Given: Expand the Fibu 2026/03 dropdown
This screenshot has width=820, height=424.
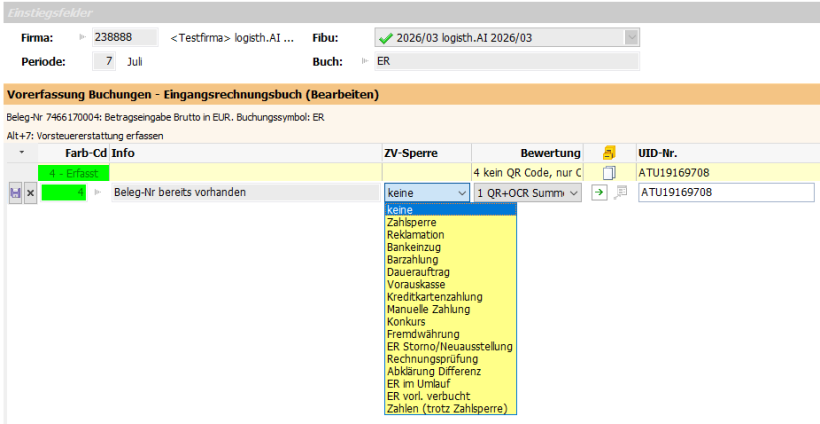Looking at the screenshot, I should tap(632, 37).
